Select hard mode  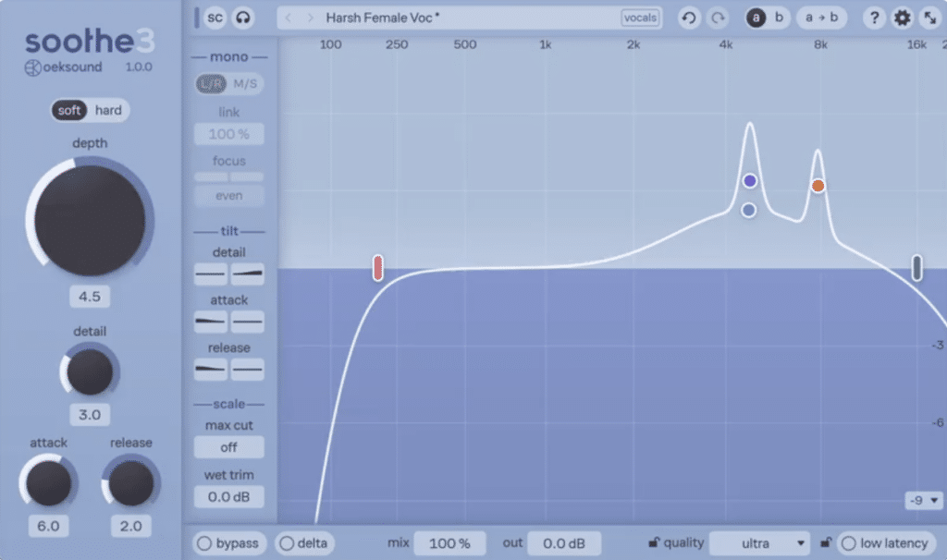(x=108, y=111)
